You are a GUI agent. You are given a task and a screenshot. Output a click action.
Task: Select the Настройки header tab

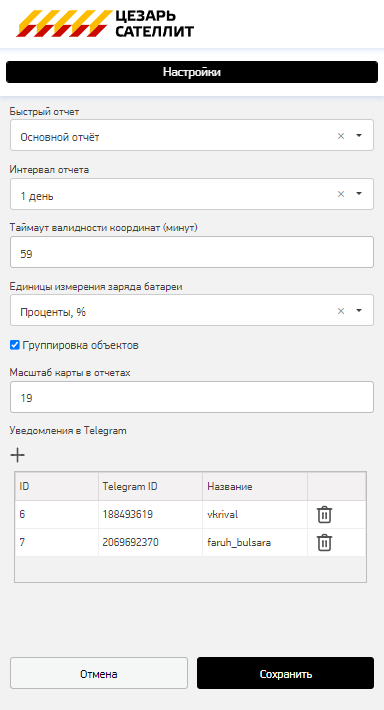pyautogui.click(x=192, y=72)
